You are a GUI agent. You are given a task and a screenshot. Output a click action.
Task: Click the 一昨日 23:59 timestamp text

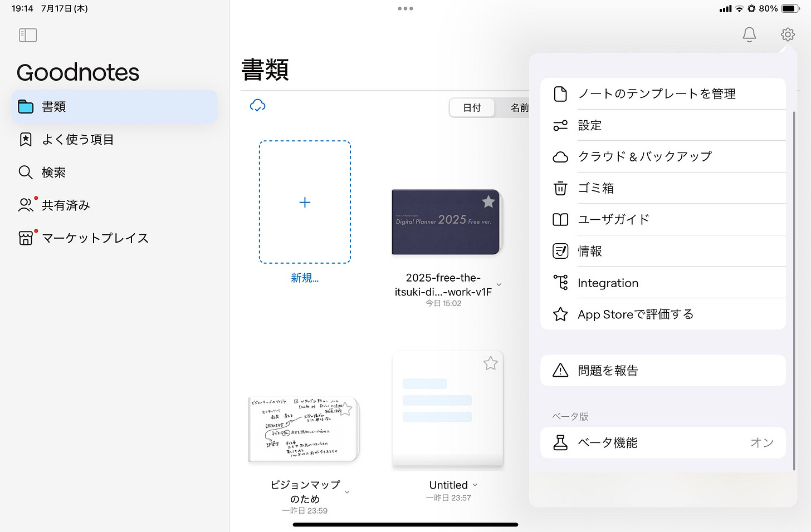pos(305,510)
